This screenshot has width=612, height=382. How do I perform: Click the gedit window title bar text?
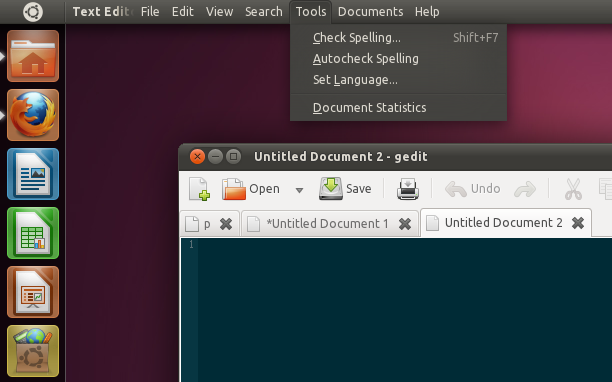pos(341,156)
